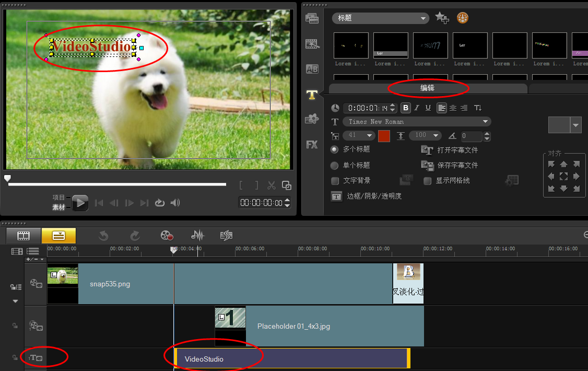Switch to the tab beside Edit
The height and width of the screenshot is (371, 588).
(558, 88)
